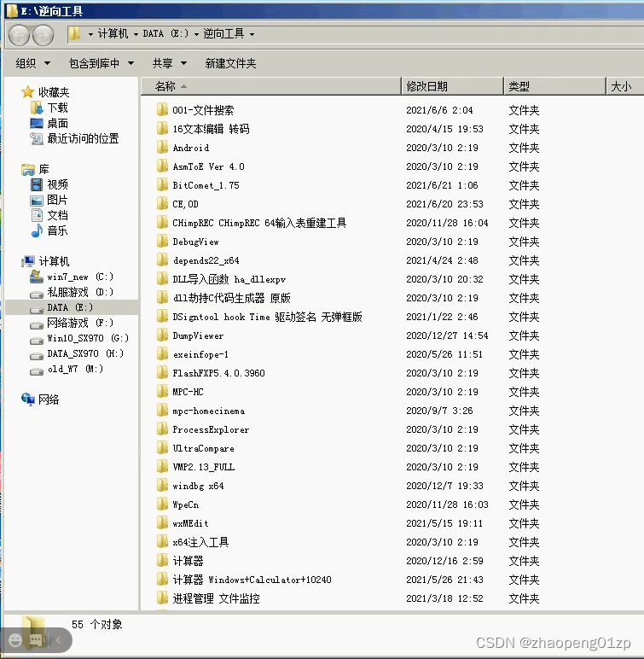Select folder wxMEdit
Screen dimensions: 644x659
tap(190, 523)
